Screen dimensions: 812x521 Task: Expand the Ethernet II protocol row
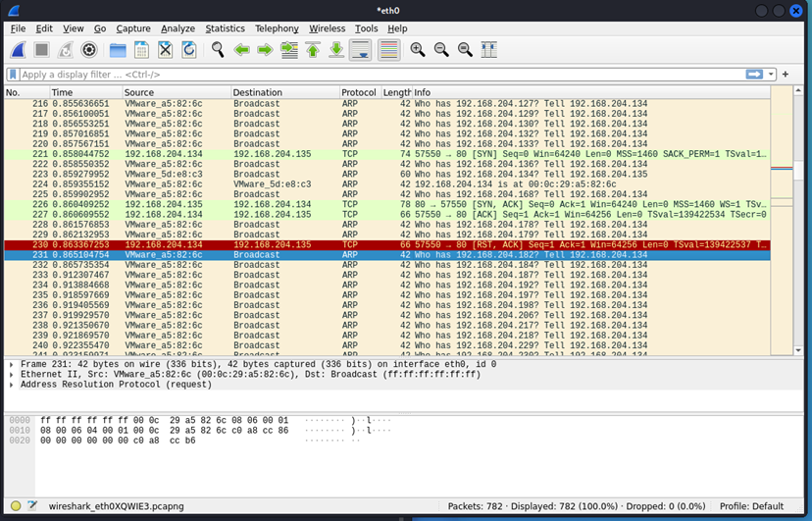11,374
